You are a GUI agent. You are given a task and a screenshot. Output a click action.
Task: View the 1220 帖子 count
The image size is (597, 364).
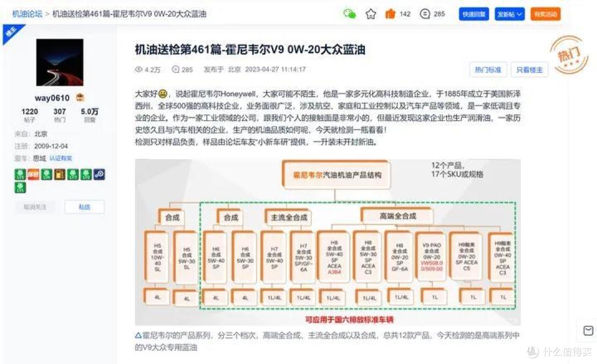coord(30,115)
